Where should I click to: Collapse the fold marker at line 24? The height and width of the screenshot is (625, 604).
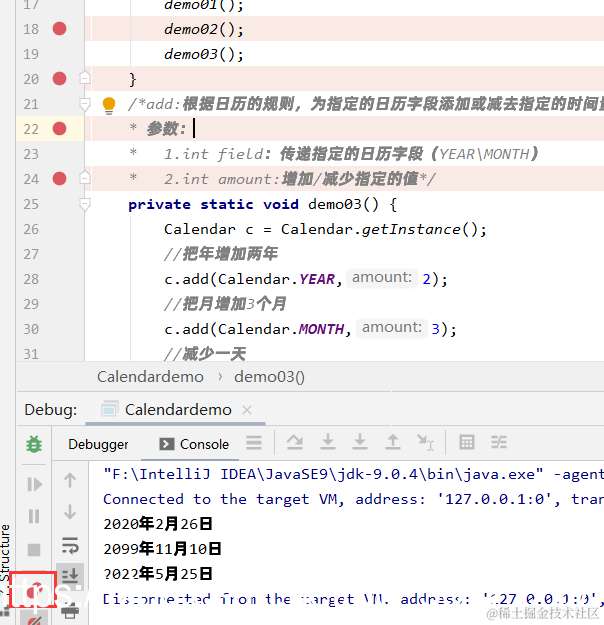click(x=85, y=177)
